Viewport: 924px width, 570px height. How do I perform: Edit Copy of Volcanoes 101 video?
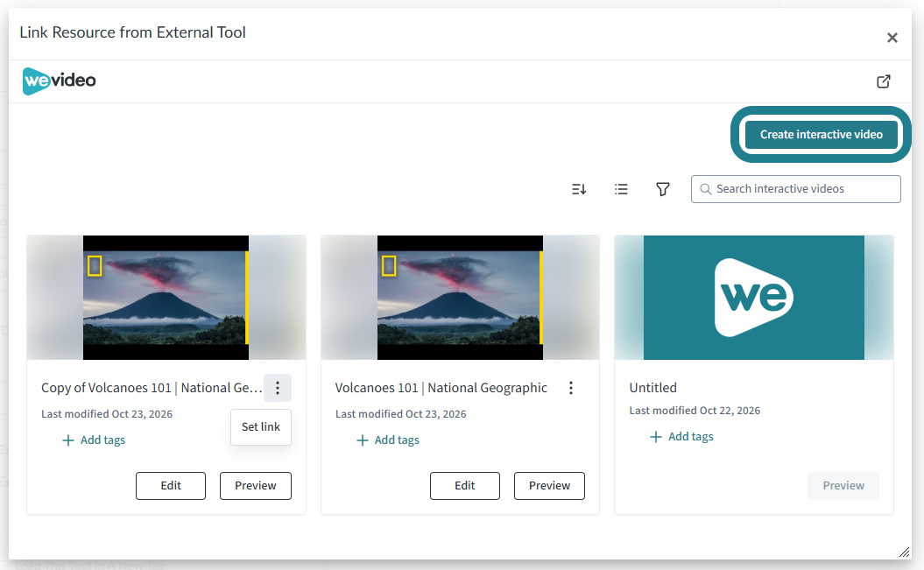[x=171, y=486]
